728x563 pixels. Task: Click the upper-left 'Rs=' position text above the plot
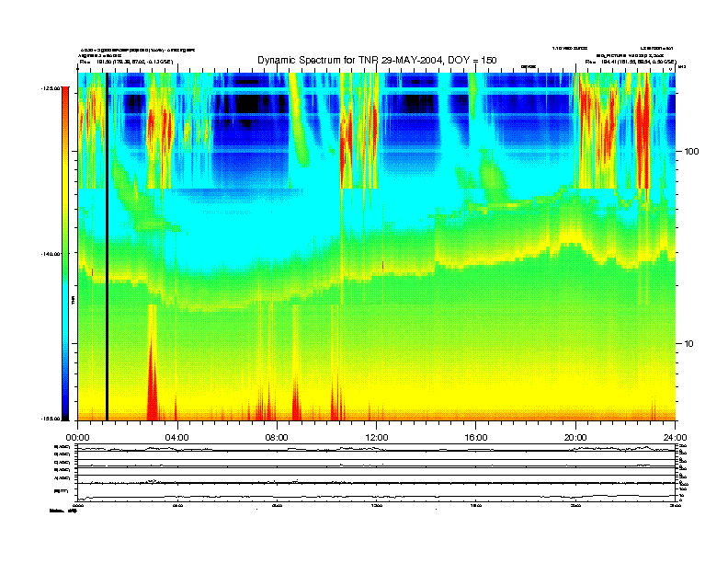tap(126, 62)
